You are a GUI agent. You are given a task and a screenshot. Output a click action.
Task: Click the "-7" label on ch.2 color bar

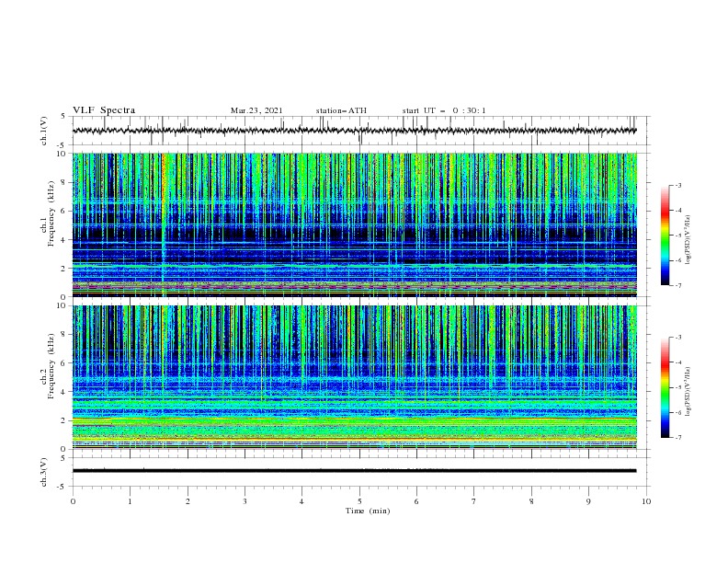(x=677, y=438)
